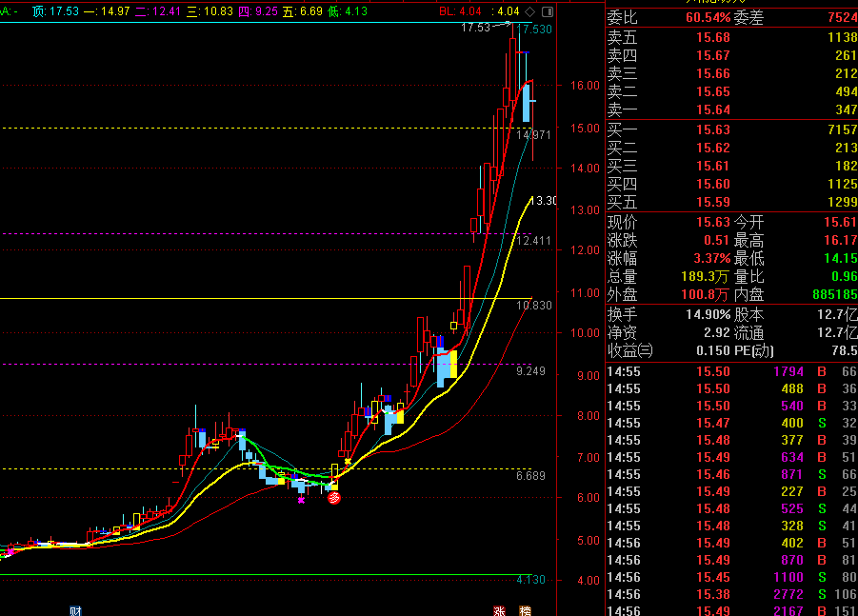
Task: Click the 最高 16.17 value
Action: pyautogui.click(x=841, y=240)
